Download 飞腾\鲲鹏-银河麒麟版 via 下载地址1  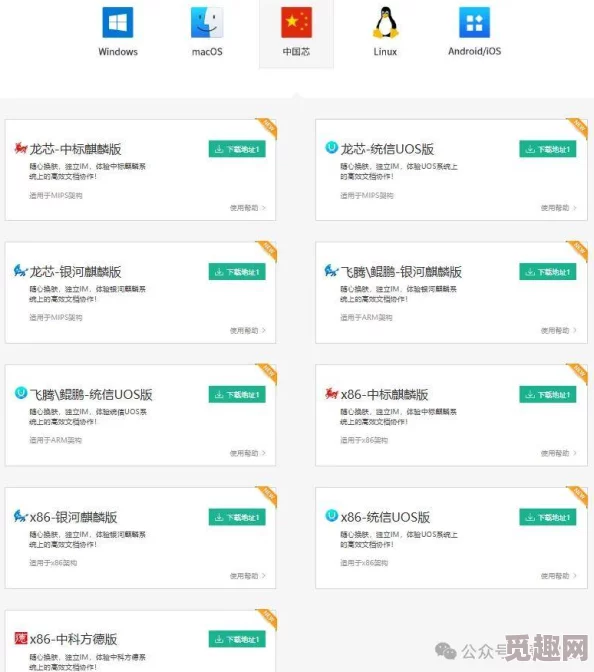pos(548,272)
